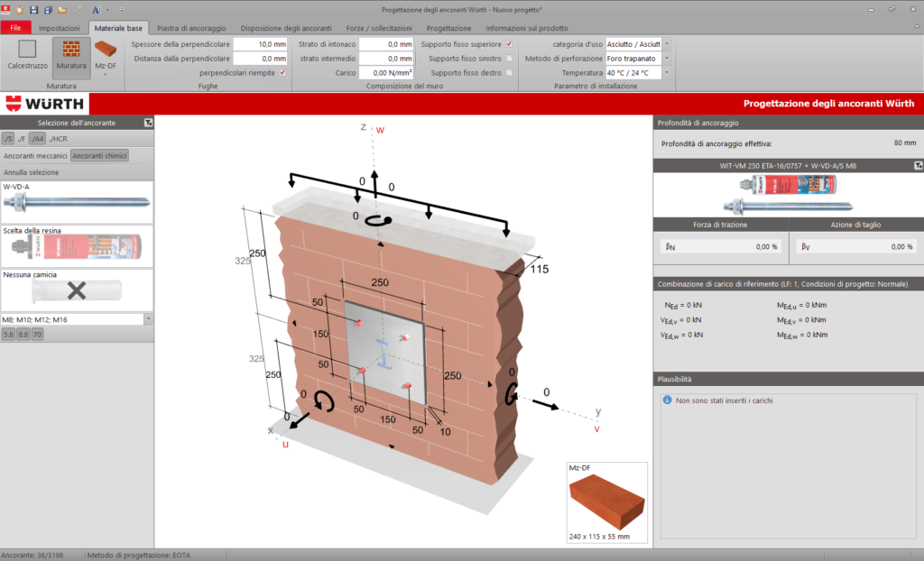Select the √A4 stainless steel icon
This screenshot has width=924, height=561.
(x=37, y=138)
